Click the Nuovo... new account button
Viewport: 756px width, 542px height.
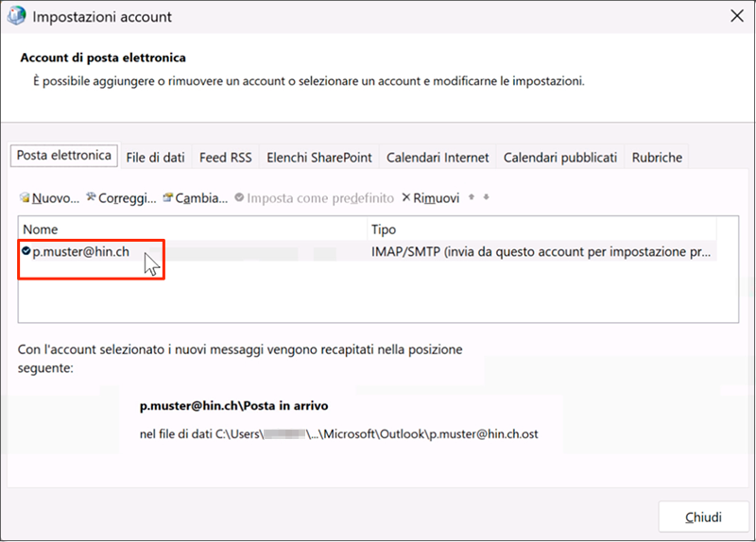[x=50, y=198]
